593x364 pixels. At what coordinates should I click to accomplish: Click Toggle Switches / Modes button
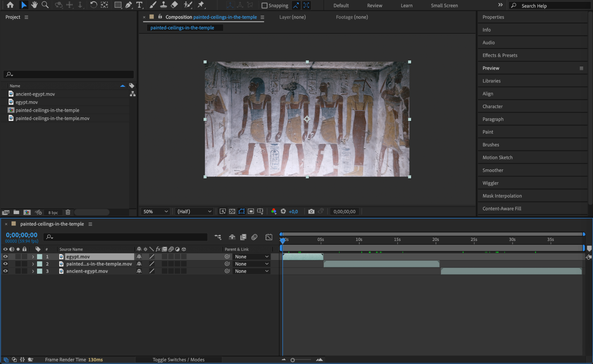178,360
